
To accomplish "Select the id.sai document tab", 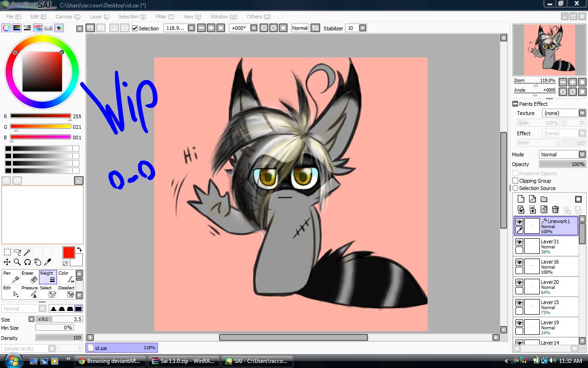I will tap(122, 348).
